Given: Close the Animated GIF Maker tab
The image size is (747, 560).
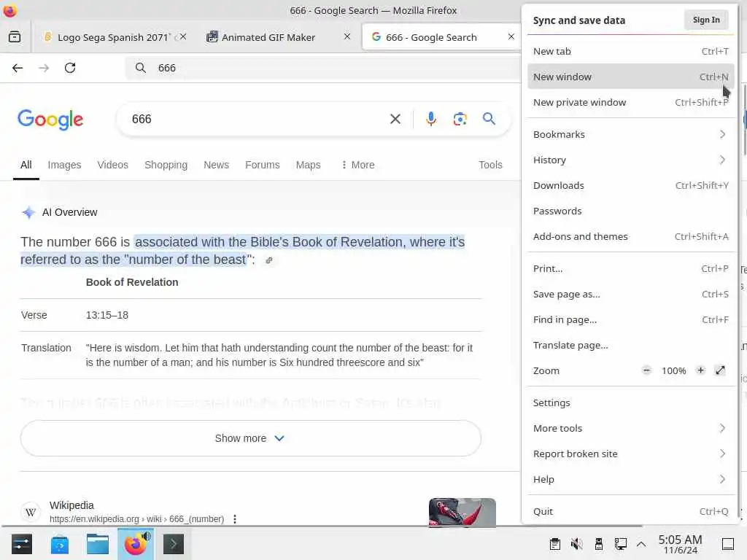Looking at the screenshot, I should click(347, 36).
